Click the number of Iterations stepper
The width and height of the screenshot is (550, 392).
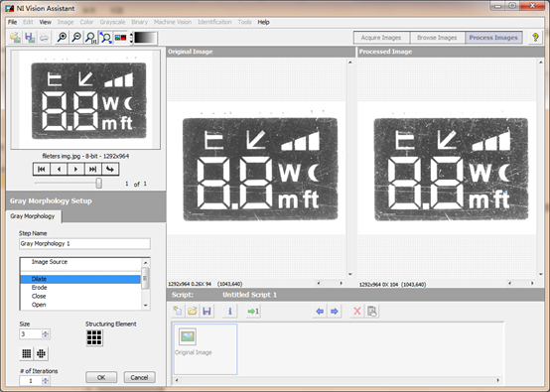click(46, 381)
